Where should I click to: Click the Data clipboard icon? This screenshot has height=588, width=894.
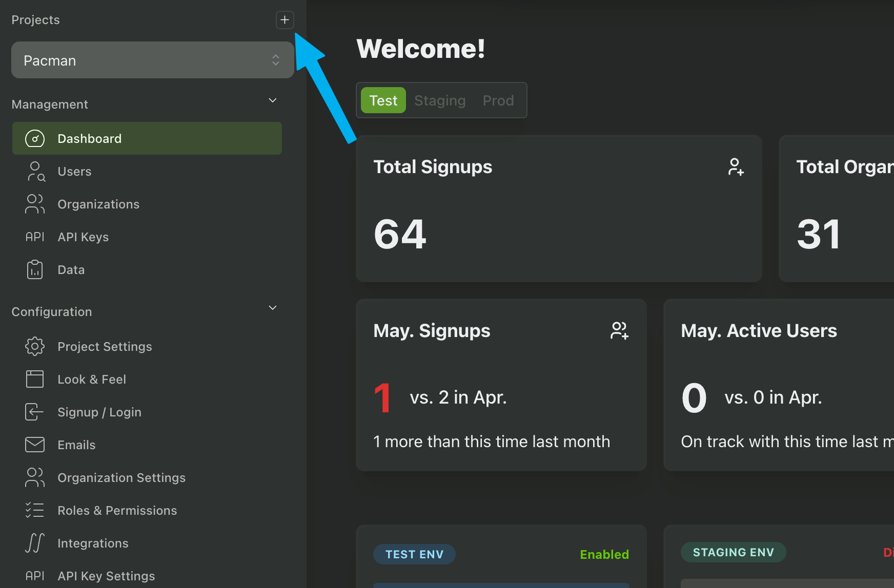tap(35, 270)
